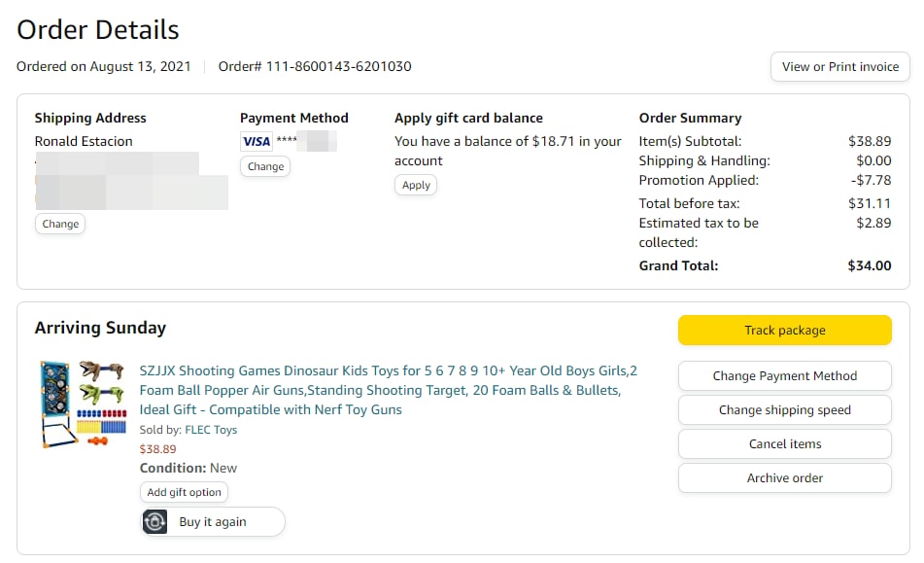Select Change Payment Method button
924x563 pixels.
click(x=784, y=376)
